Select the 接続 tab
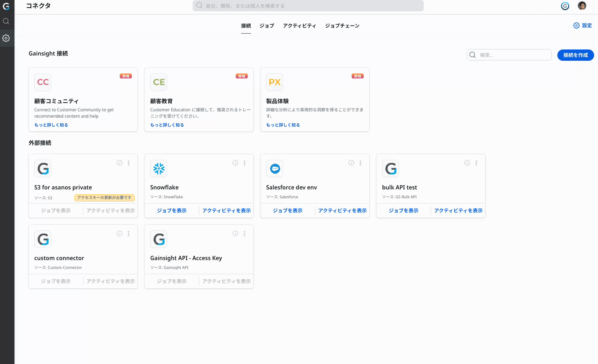Screen dimensions: 598x364 [x=246, y=26]
